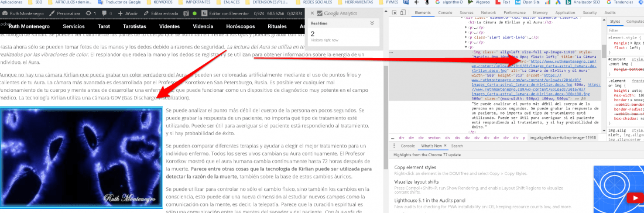Open the Horóscopos website menu item
The image size is (644, 213).
(x=240, y=26)
